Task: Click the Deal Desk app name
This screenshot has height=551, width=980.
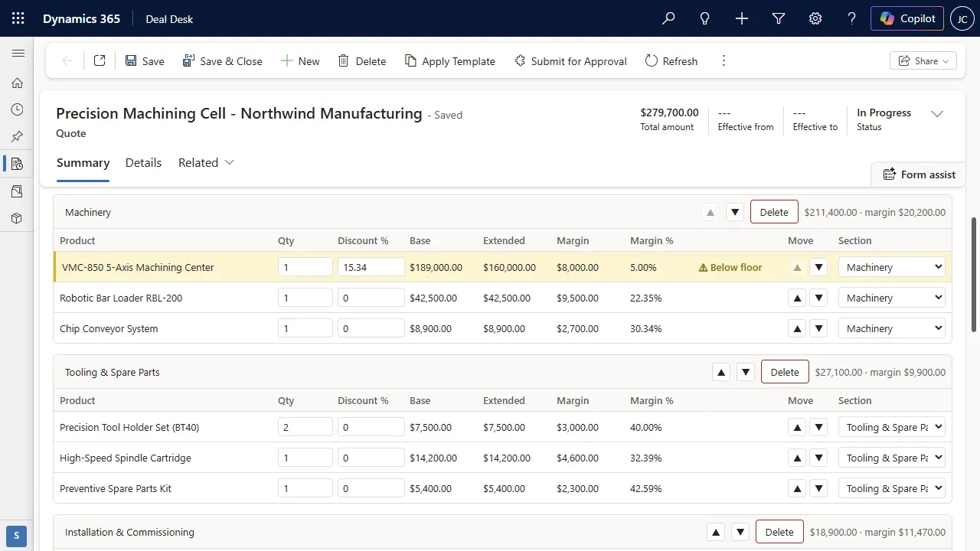Action: point(169,18)
